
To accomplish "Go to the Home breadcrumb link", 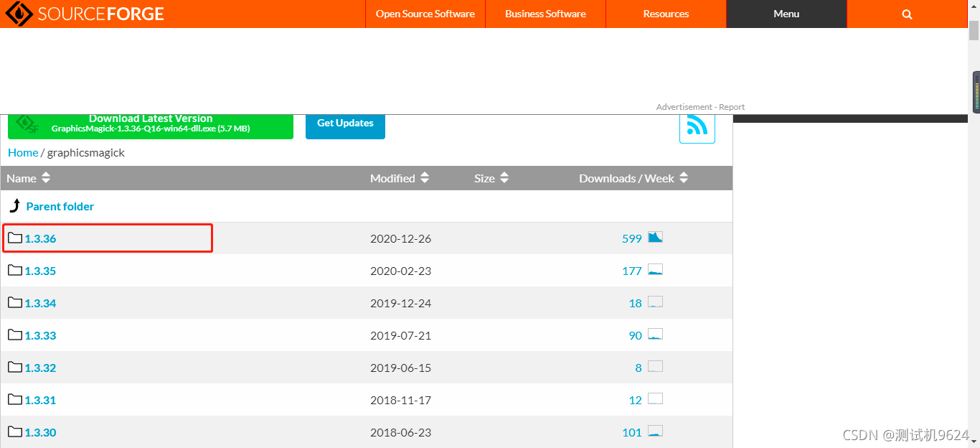I will [23, 152].
